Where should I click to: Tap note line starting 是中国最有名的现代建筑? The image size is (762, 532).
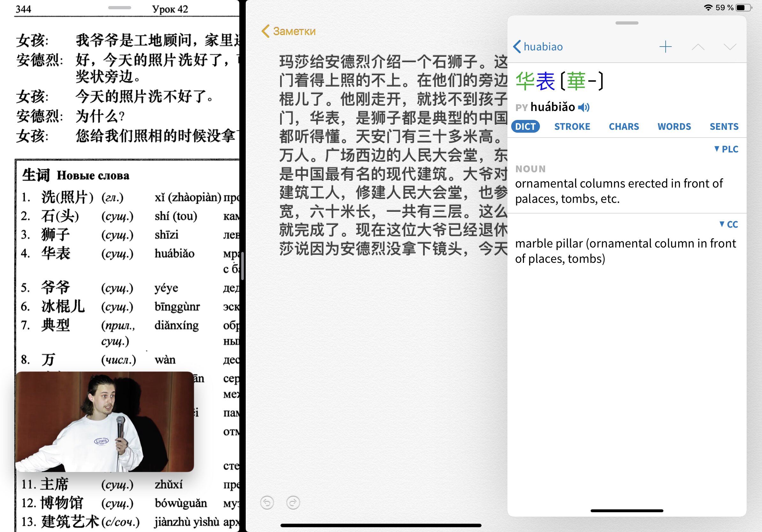393,174
